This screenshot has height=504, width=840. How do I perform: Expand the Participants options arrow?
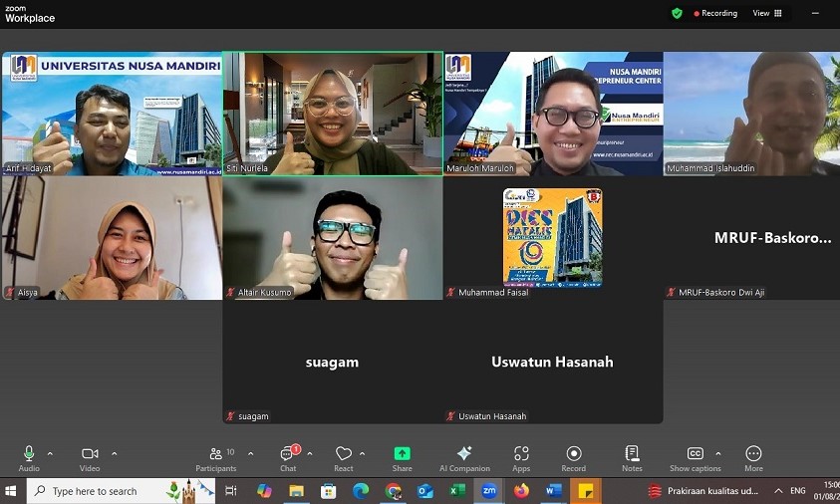tap(250, 454)
